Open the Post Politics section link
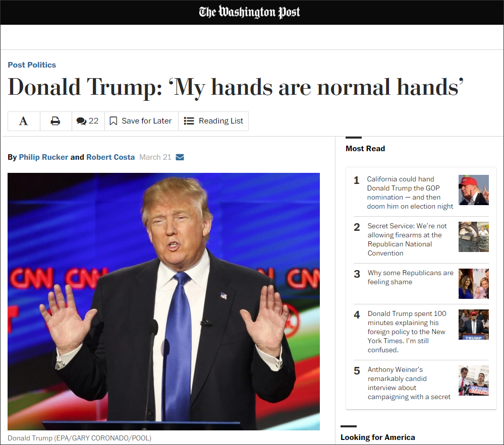The image size is (504, 445). pos(32,65)
